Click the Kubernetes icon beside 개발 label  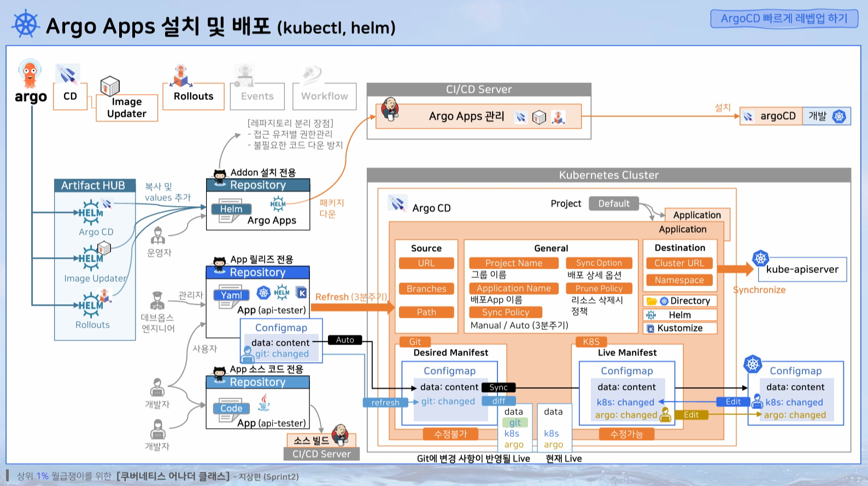coord(839,116)
